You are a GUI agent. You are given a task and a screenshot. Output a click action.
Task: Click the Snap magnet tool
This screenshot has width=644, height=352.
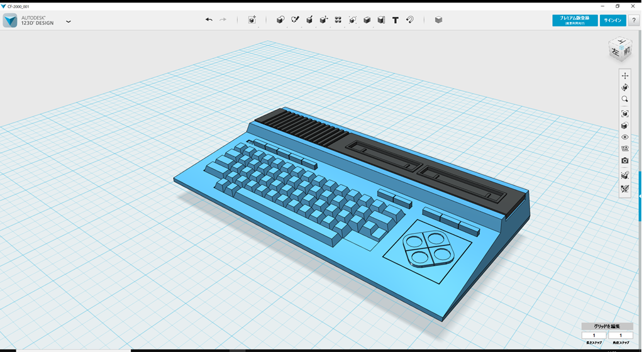click(410, 20)
